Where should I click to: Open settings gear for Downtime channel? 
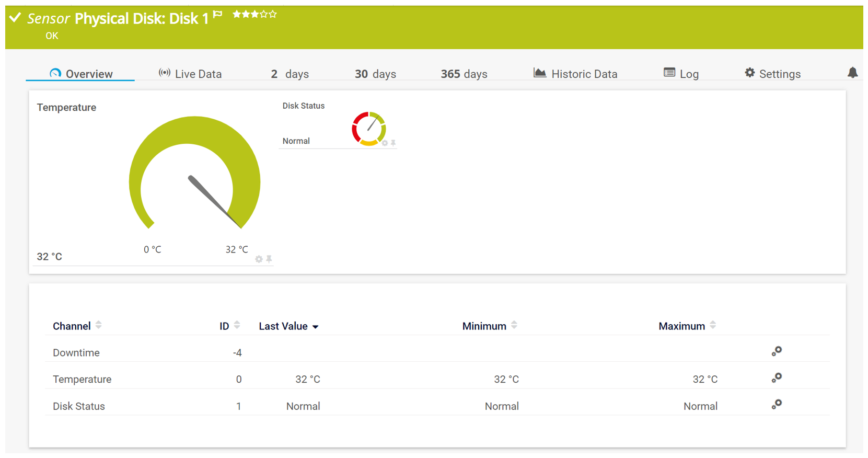point(777,351)
